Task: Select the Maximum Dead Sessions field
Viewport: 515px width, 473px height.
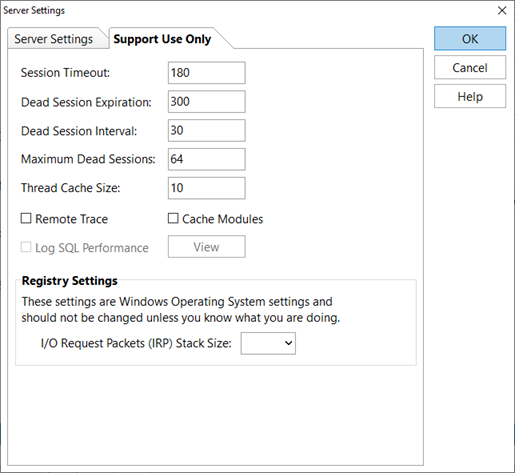Action: pyautogui.click(x=207, y=159)
